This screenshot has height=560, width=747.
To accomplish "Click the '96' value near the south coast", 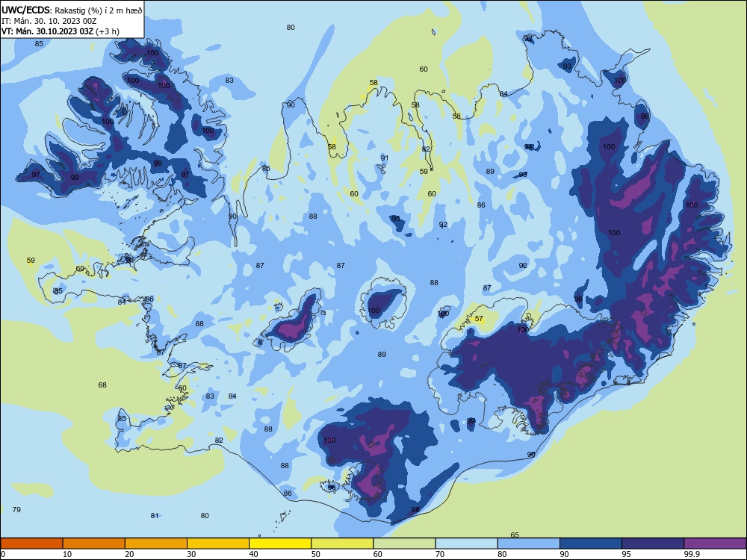I will [x=332, y=487].
